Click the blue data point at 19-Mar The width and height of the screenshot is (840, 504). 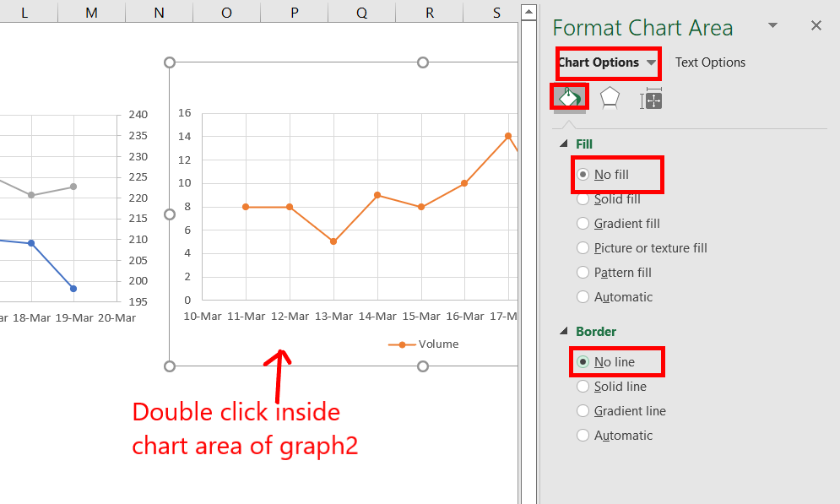(x=73, y=289)
